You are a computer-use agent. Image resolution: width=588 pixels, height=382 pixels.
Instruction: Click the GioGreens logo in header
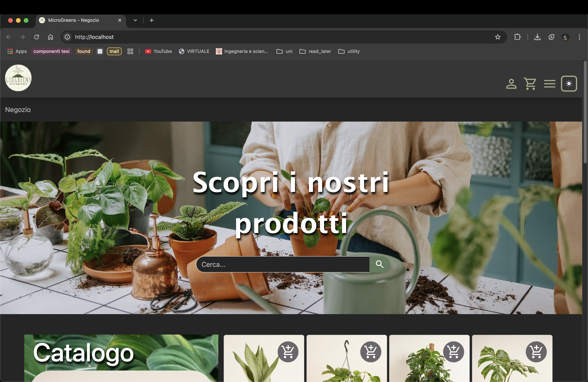[x=18, y=78]
